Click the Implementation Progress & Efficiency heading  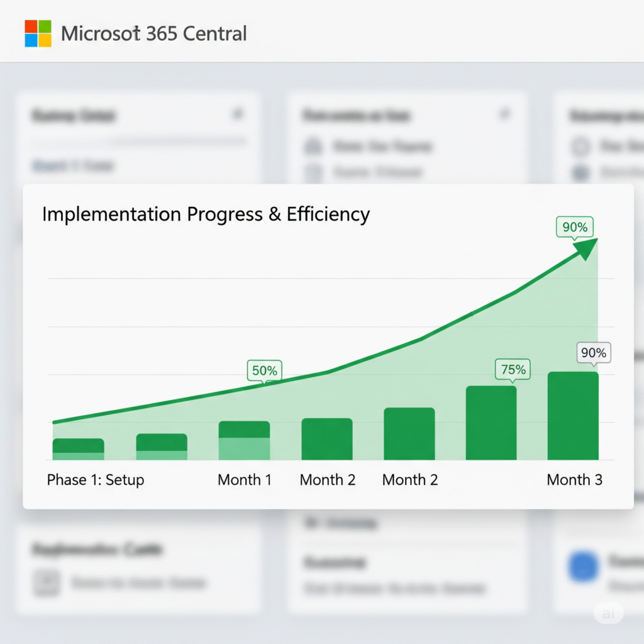[x=206, y=214]
